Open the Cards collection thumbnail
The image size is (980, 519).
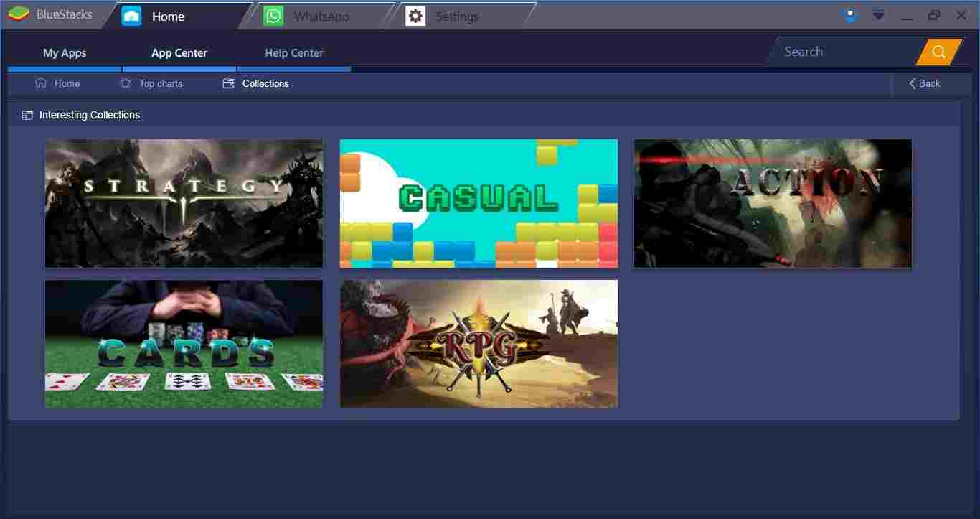(x=184, y=344)
